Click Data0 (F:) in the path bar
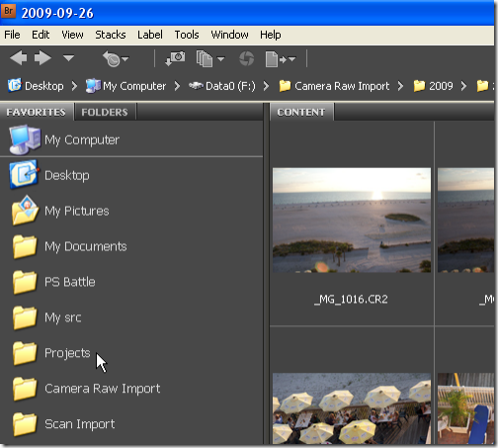 pyautogui.click(x=230, y=86)
